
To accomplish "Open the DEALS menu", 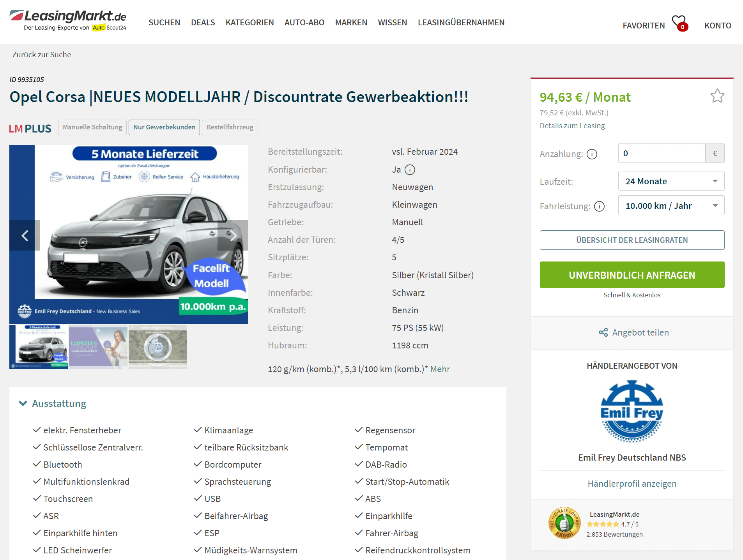I will tap(203, 23).
